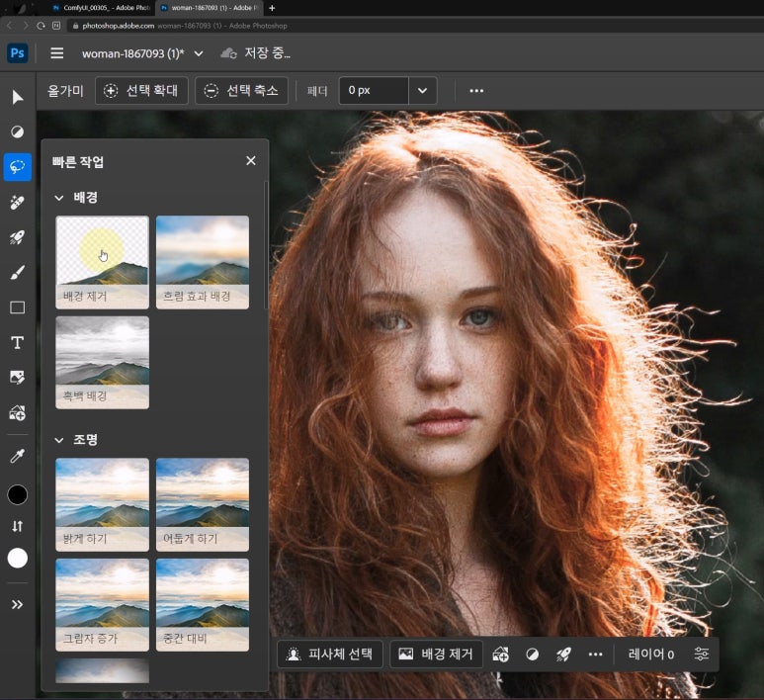The width and height of the screenshot is (764, 700).
Task: Click the 선택 축소 button
Action: click(242, 91)
